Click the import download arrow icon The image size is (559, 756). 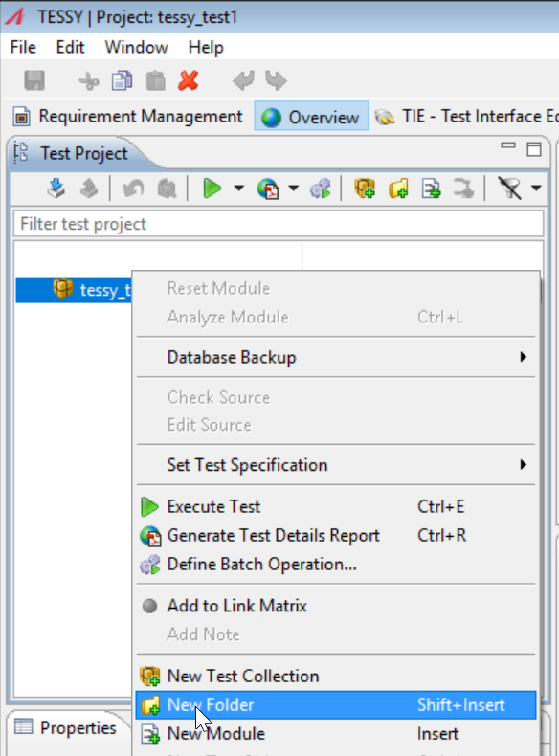pyautogui.click(x=56, y=188)
